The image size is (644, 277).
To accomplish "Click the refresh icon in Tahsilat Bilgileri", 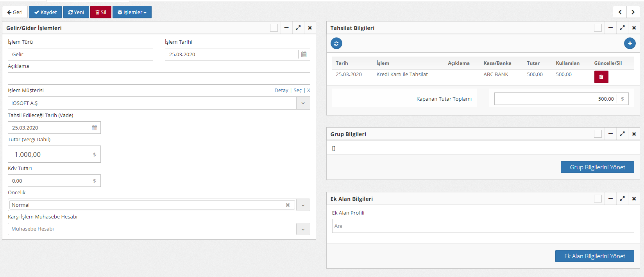I will pyautogui.click(x=336, y=43).
